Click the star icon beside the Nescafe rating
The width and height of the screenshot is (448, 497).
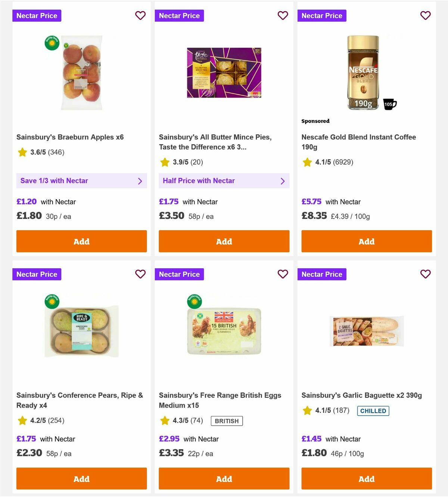pyautogui.click(x=307, y=162)
